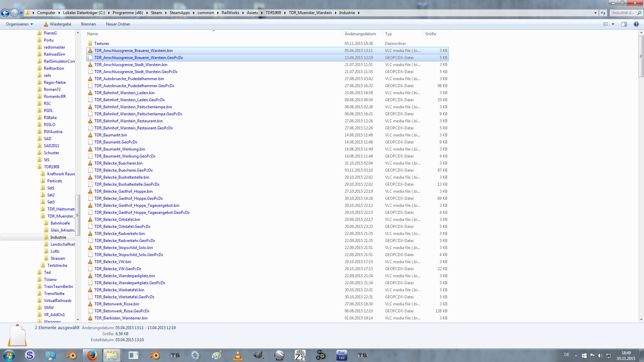The image size is (644, 362).
Task: Click the file icon of TDR_Baumarkt.GeoPcDx
Action: pyautogui.click(x=90, y=142)
